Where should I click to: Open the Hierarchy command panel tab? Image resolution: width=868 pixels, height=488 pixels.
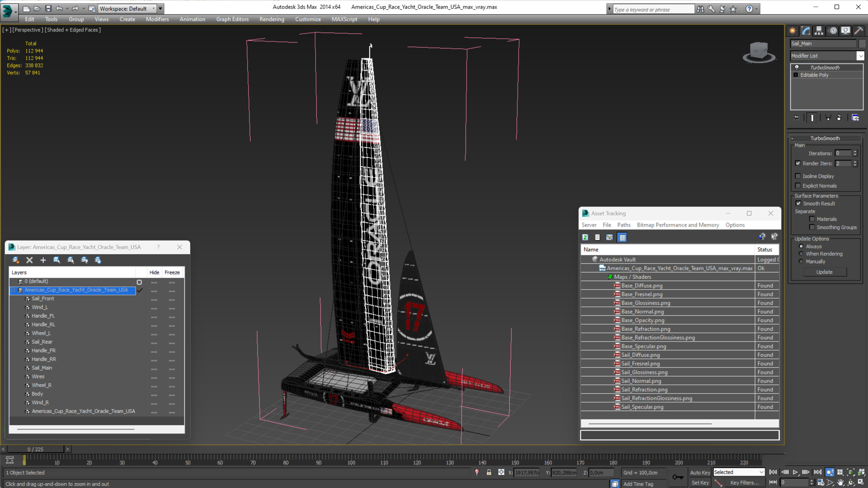click(819, 31)
